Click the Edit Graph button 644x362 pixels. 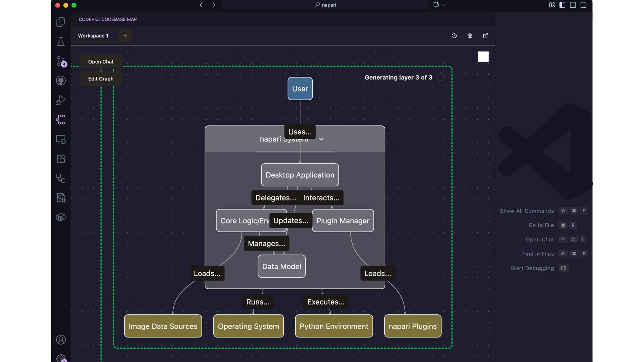pyautogui.click(x=101, y=79)
